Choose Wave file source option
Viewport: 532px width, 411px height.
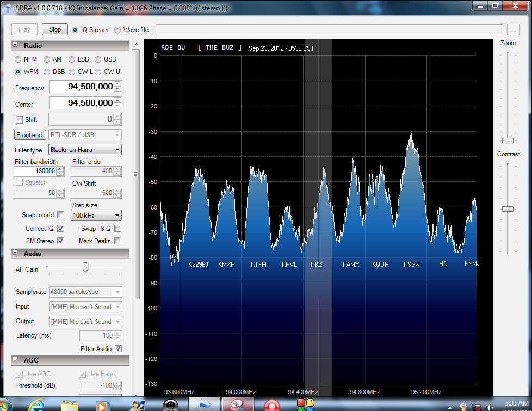[117, 30]
